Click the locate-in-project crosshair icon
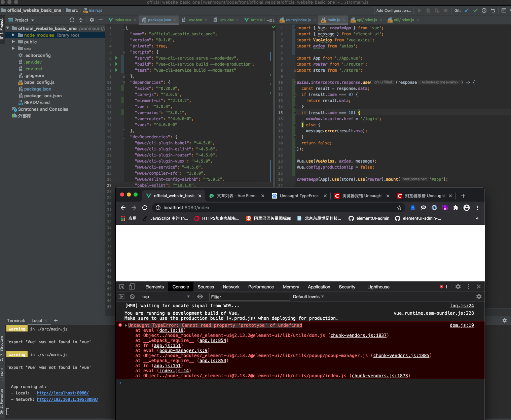 (x=72, y=20)
